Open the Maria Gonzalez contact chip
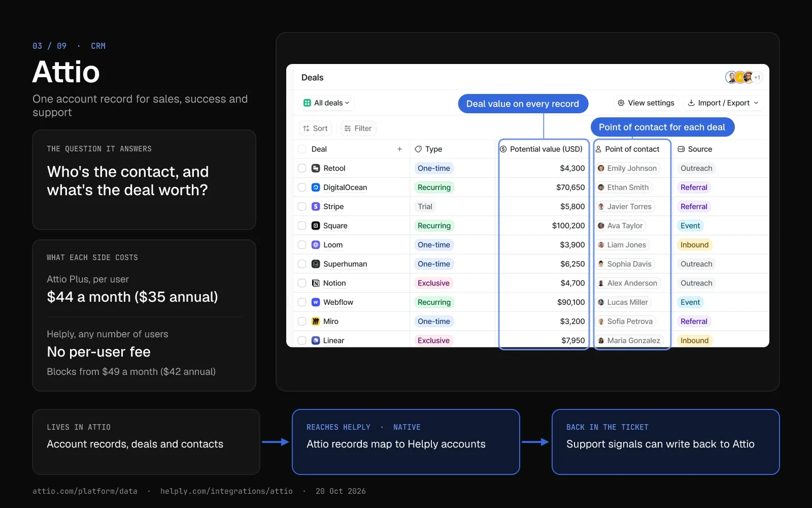 pyautogui.click(x=629, y=340)
